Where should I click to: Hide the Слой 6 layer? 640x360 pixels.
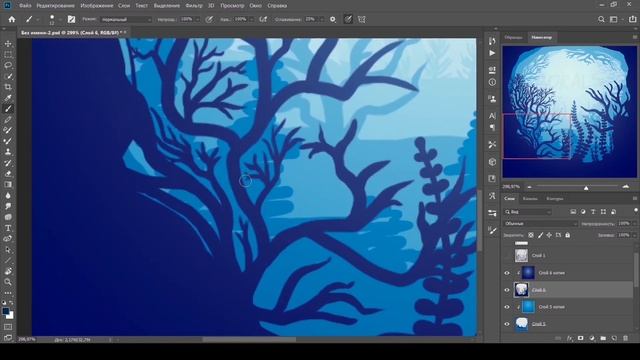coord(507,290)
